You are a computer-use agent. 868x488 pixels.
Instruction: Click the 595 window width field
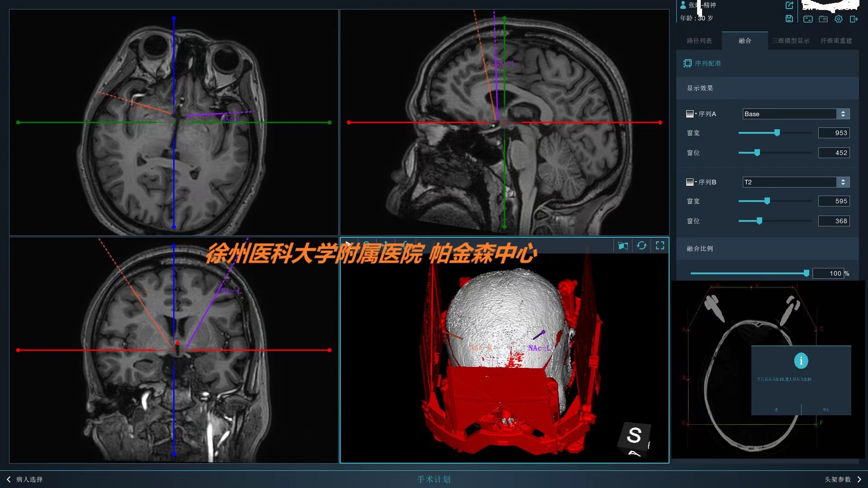834,201
